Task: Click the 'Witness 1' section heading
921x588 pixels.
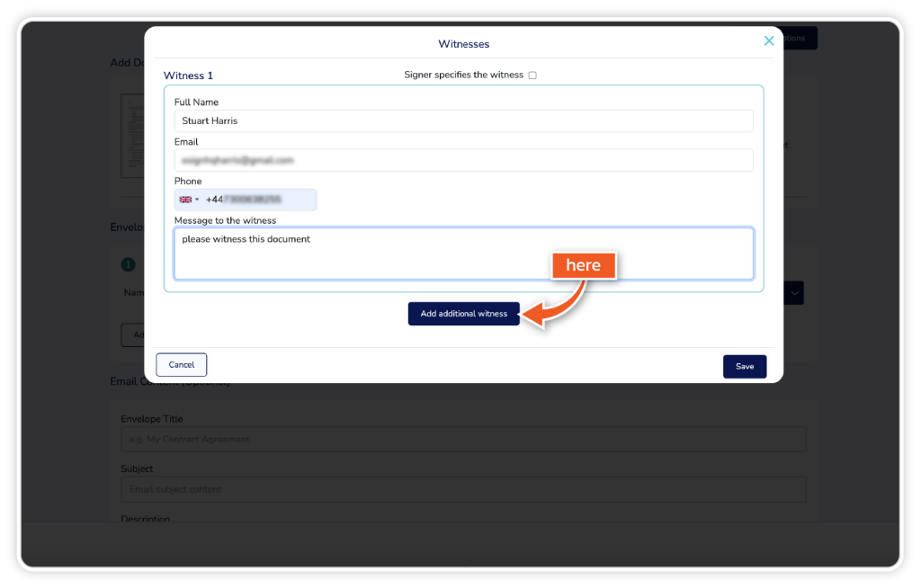Action: 188,76
